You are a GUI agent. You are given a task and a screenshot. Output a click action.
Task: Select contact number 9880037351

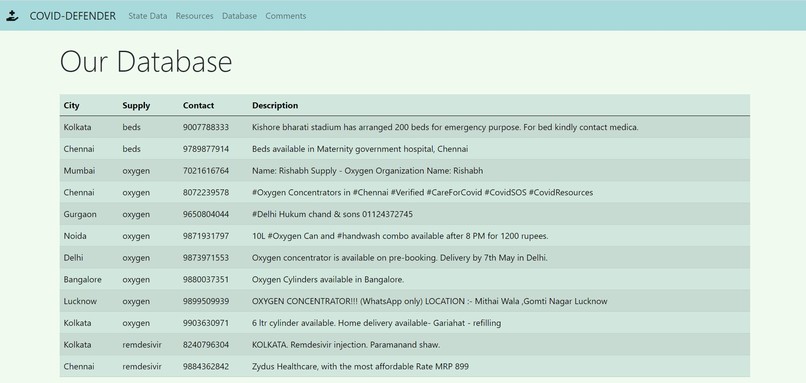(206, 280)
